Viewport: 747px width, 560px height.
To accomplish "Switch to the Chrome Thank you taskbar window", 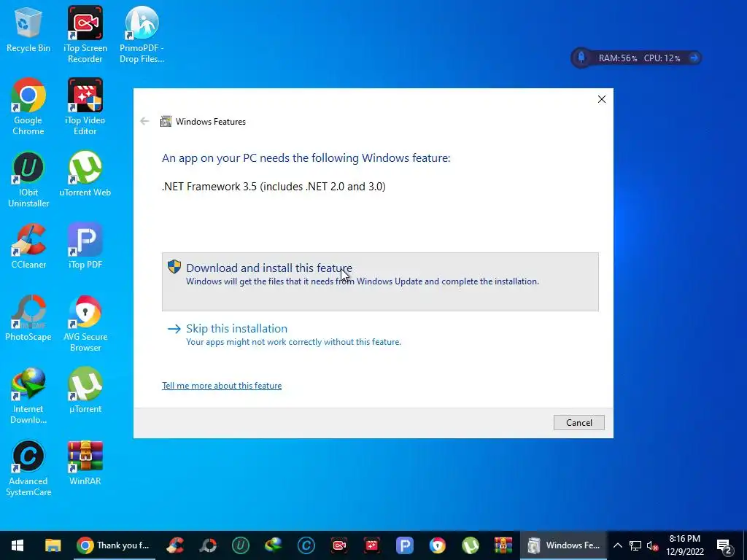I will coord(113,545).
